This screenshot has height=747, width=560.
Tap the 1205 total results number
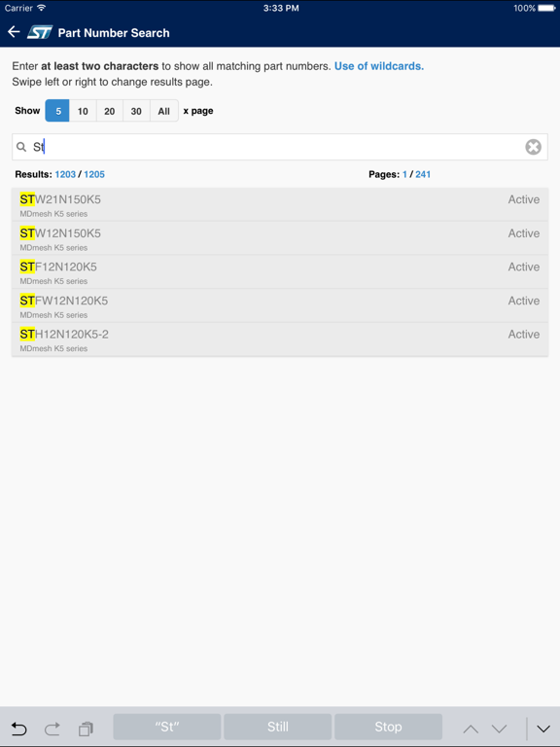click(94, 174)
